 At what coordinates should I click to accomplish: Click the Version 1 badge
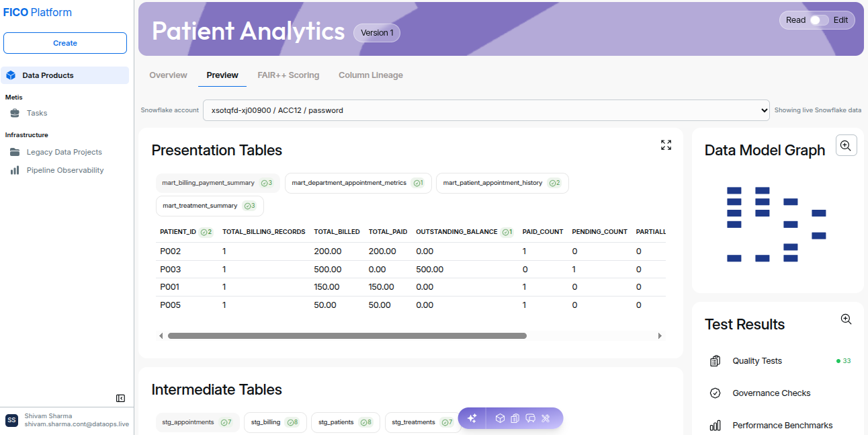pos(377,33)
